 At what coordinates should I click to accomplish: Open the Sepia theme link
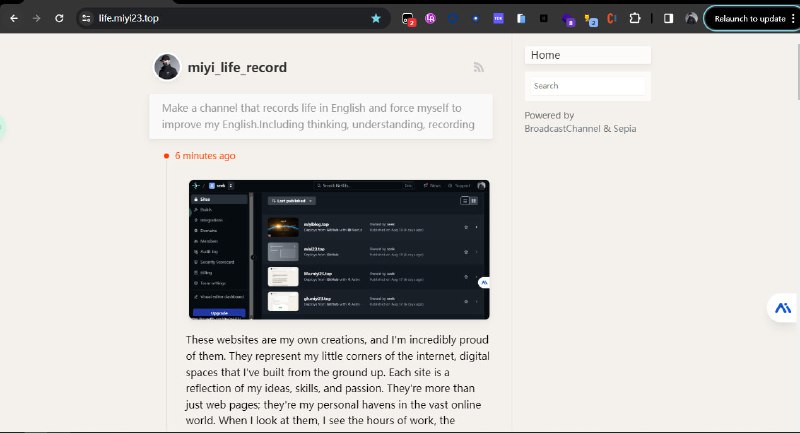[x=624, y=128]
